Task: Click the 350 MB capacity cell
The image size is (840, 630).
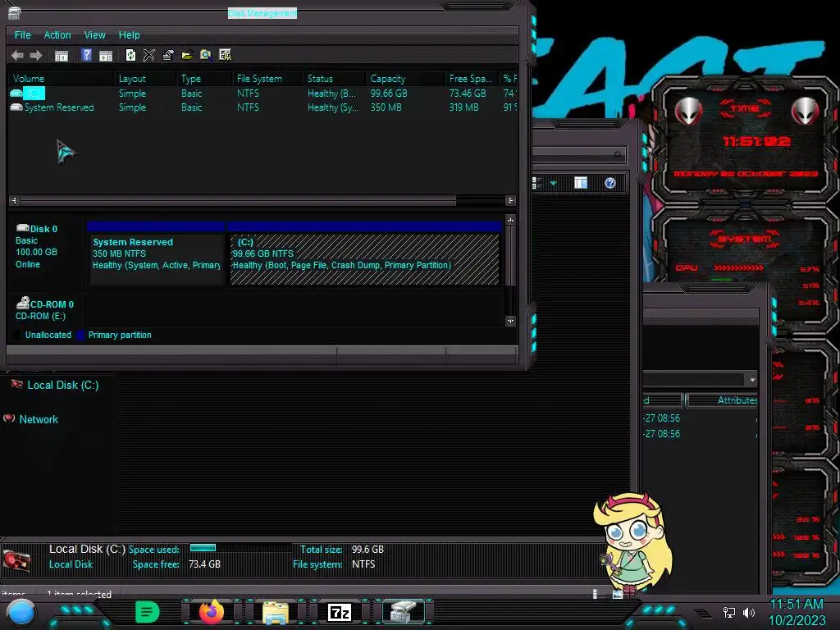Action: point(386,107)
